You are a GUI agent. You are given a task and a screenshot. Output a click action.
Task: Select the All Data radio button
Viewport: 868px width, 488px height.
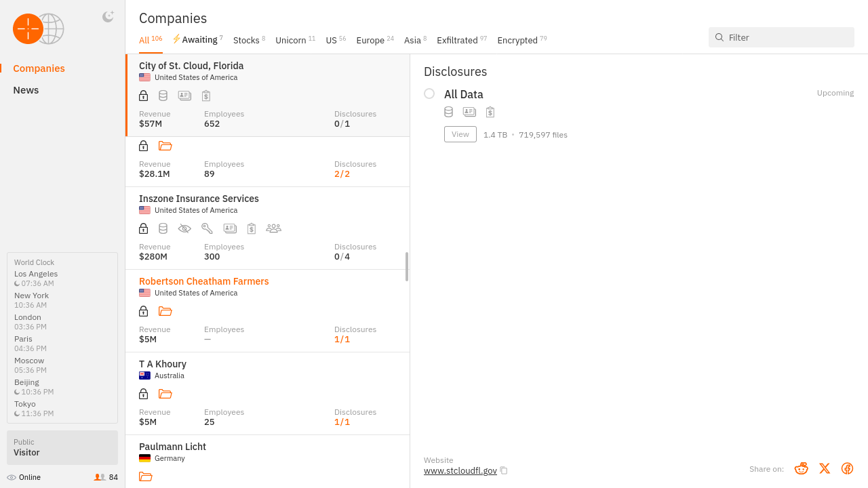(x=429, y=94)
